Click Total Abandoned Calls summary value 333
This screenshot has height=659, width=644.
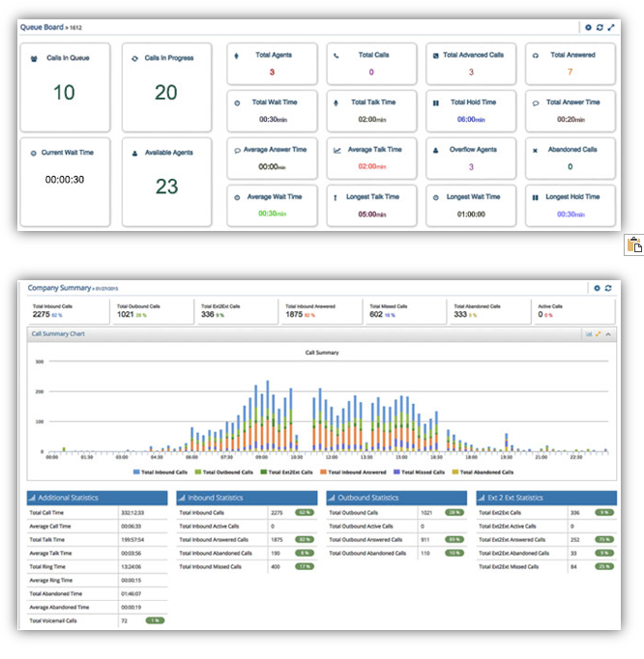pos(460,314)
